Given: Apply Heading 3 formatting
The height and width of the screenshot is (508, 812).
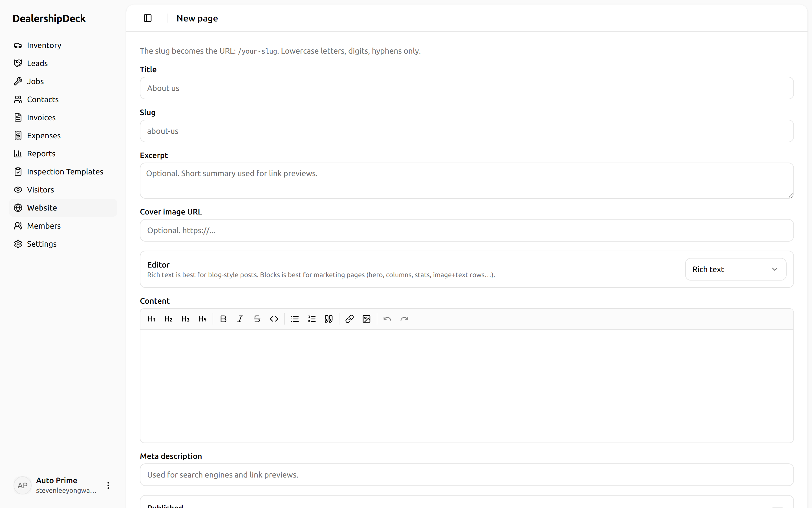Looking at the screenshot, I should pyautogui.click(x=186, y=319).
